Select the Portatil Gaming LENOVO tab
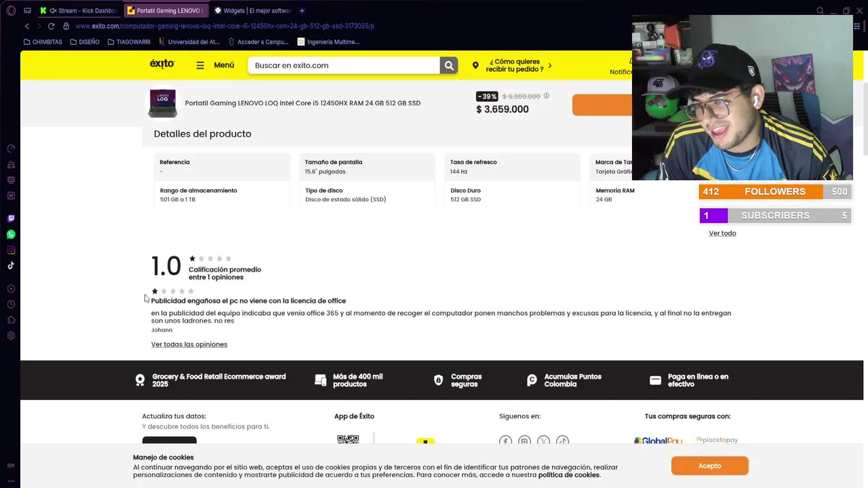The image size is (868, 488). 165,11
